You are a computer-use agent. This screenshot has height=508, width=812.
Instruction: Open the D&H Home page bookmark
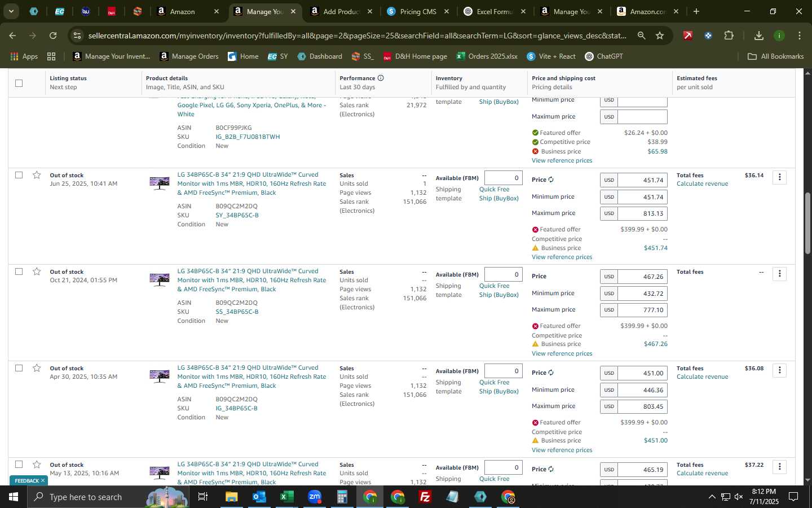(415, 56)
